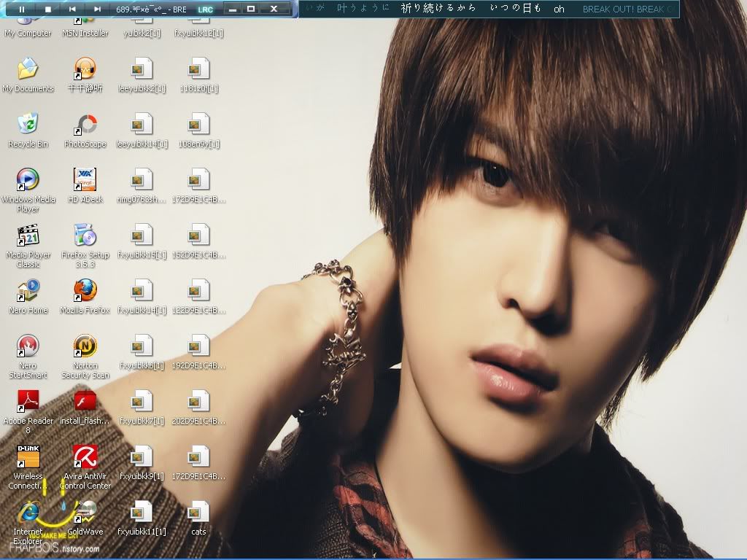Select the My Documents folder
Viewport: 747px width, 560px height.
28,69
